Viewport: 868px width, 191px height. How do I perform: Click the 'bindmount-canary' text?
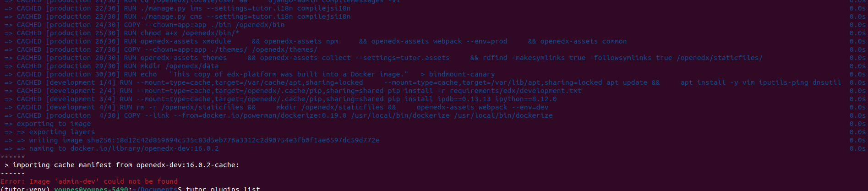[462, 74]
